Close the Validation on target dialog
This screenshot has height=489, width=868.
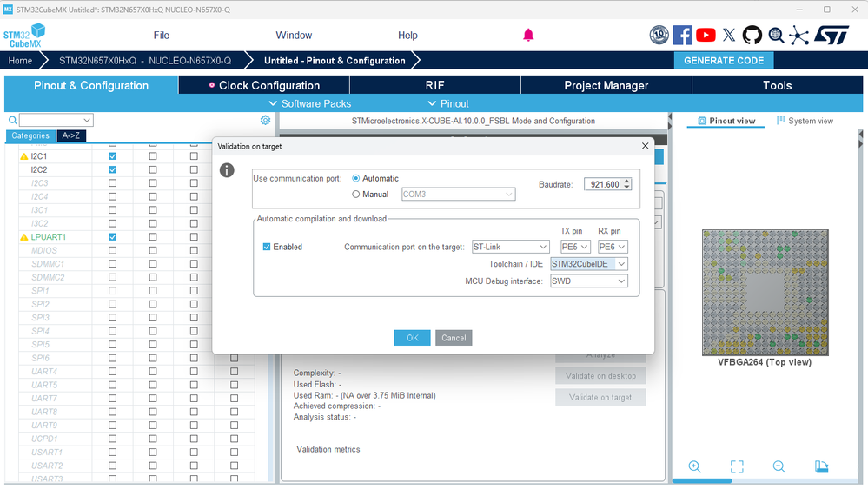[x=645, y=146]
